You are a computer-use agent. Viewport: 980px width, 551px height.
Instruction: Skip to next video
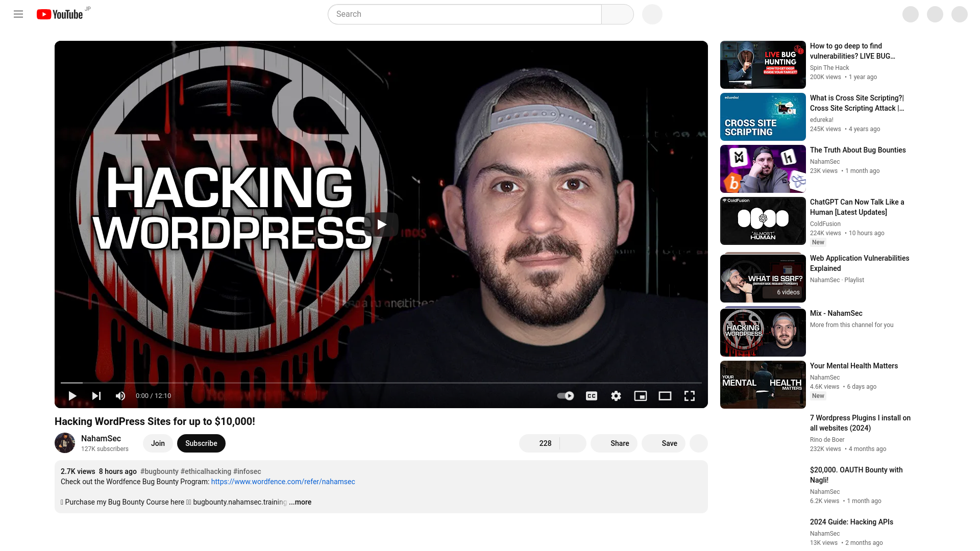[96, 396]
